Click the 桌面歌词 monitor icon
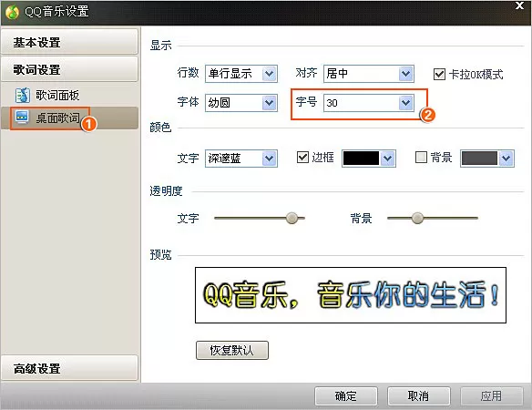 [22, 118]
